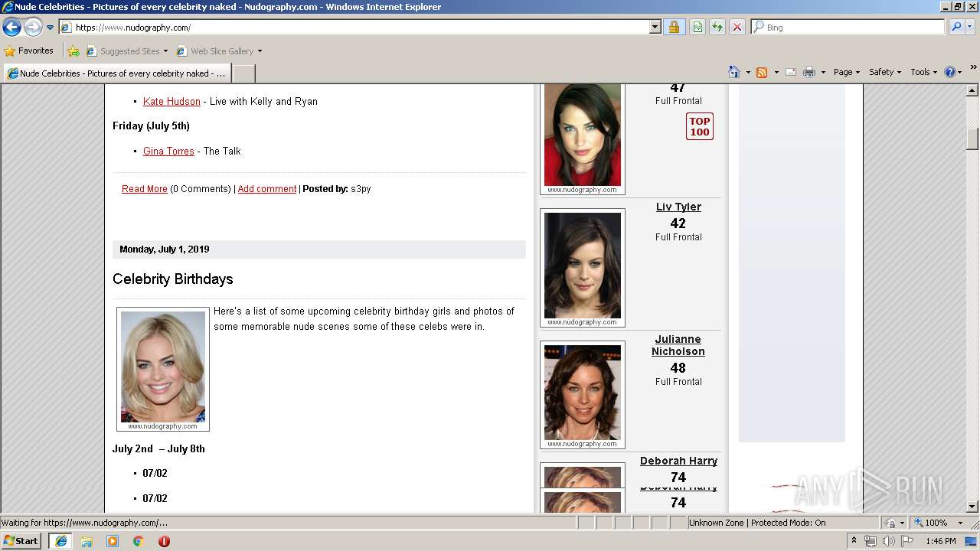Open the Liv Tyler profile link

(678, 207)
